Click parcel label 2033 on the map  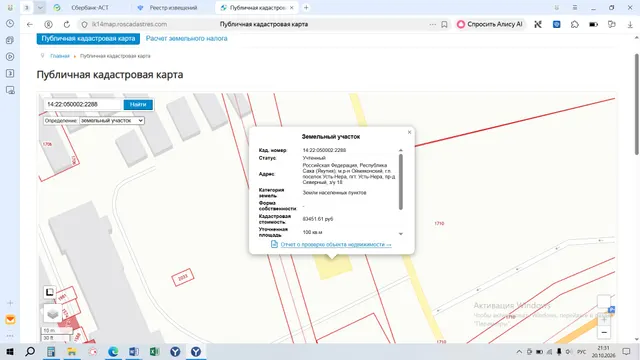click(x=183, y=278)
